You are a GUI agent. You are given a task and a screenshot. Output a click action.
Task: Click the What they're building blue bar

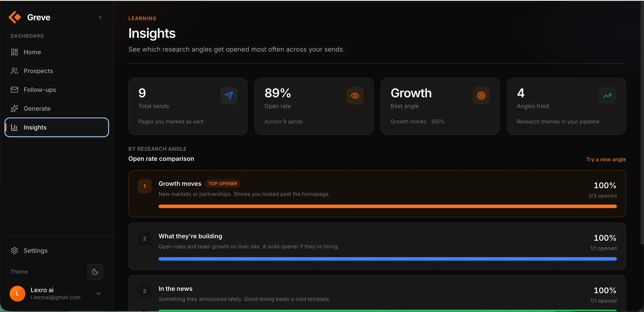pos(387,259)
